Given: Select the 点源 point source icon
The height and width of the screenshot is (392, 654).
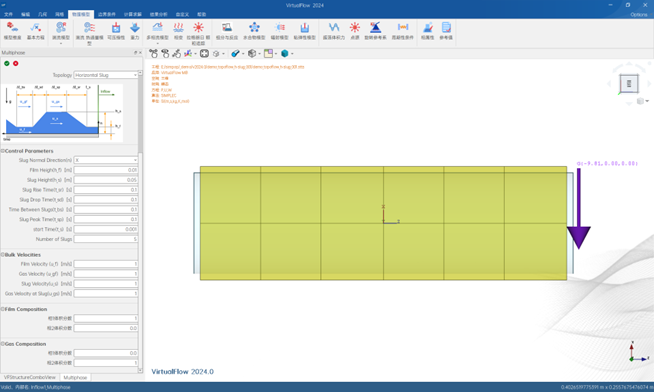Looking at the screenshot, I should (355, 31).
